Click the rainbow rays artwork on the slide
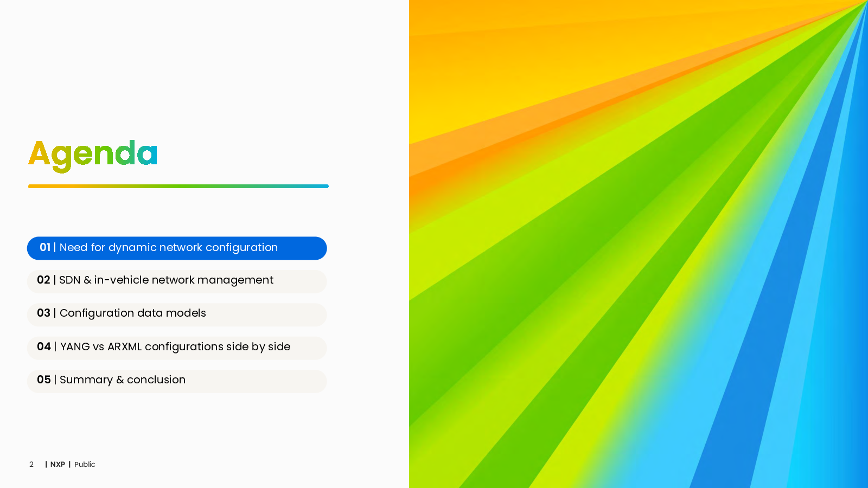This screenshot has height=488, width=868. (x=639, y=244)
